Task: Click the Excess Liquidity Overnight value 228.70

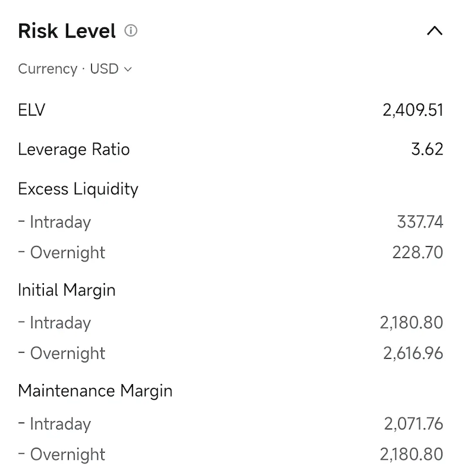Action: [x=418, y=252]
